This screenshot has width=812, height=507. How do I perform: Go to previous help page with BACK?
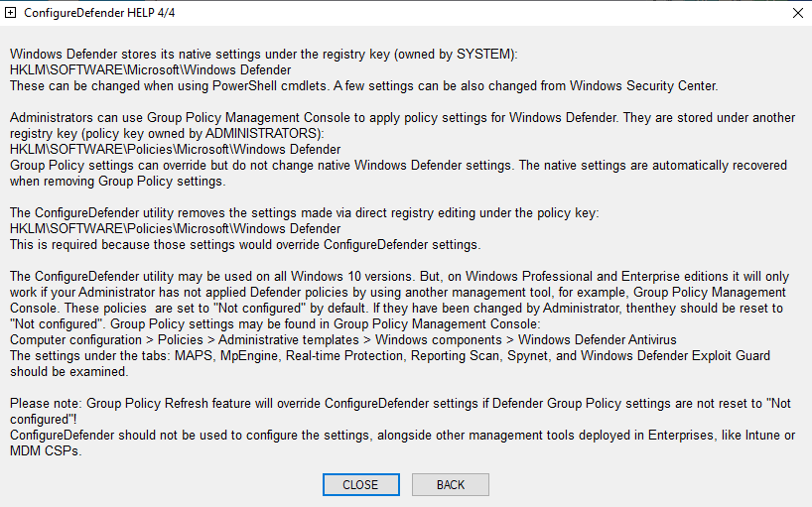[450, 485]
